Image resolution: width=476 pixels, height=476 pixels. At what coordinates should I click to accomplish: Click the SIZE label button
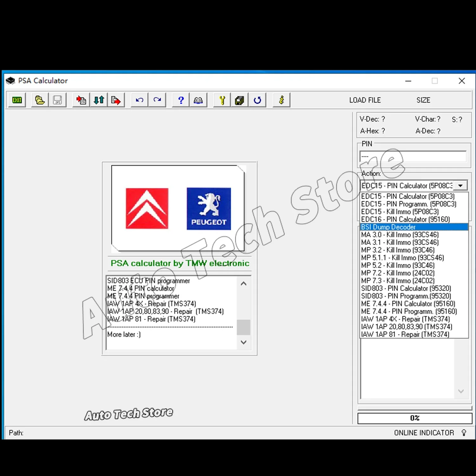click(x=423, y=100)
